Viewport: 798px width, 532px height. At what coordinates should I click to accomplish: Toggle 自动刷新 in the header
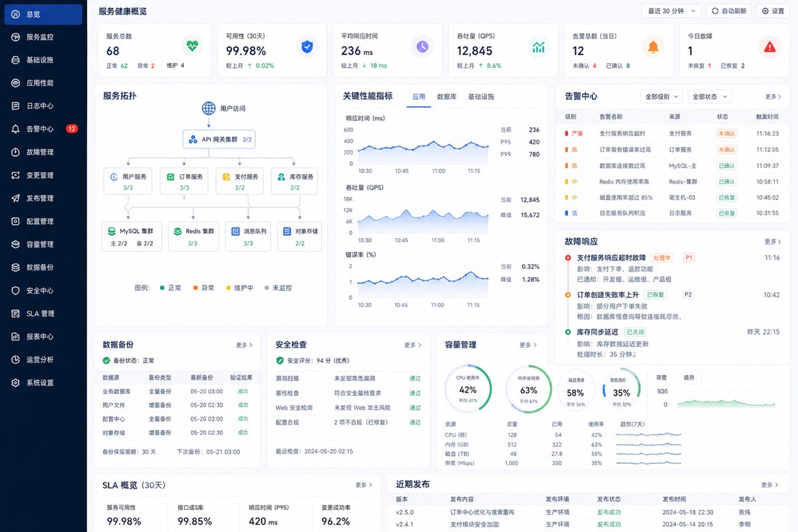(x=729, y=11)
